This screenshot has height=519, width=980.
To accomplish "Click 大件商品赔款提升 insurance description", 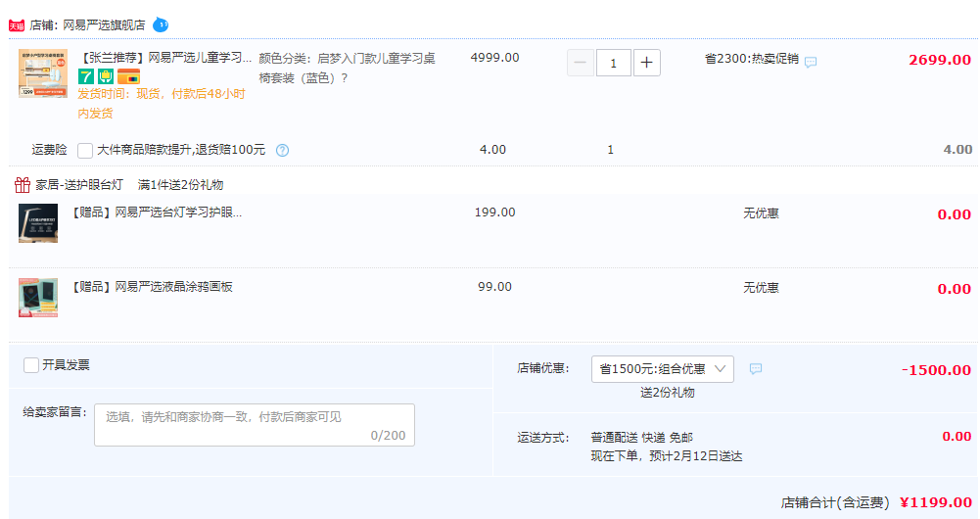I will click(181, 150).
